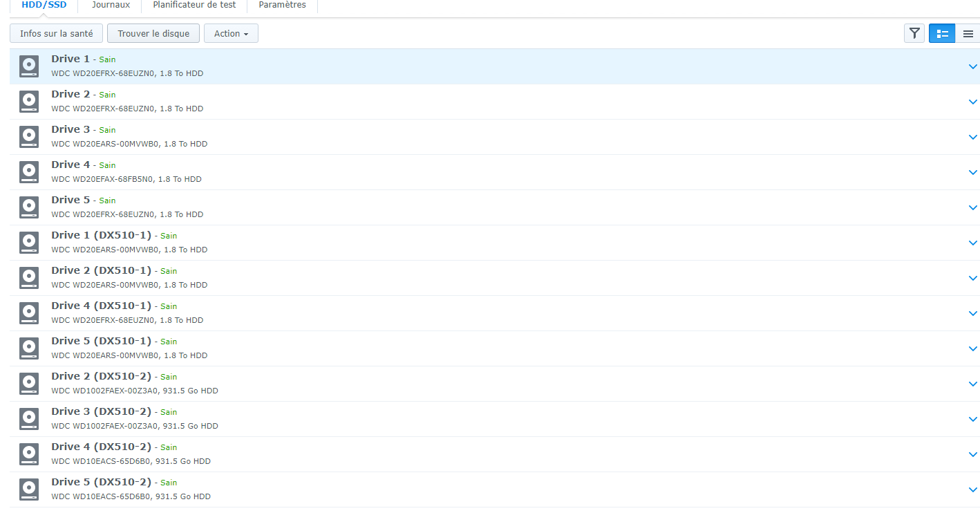
Task: Select Drive 1 (DX510-1) title
Action: tap(101, 235)
